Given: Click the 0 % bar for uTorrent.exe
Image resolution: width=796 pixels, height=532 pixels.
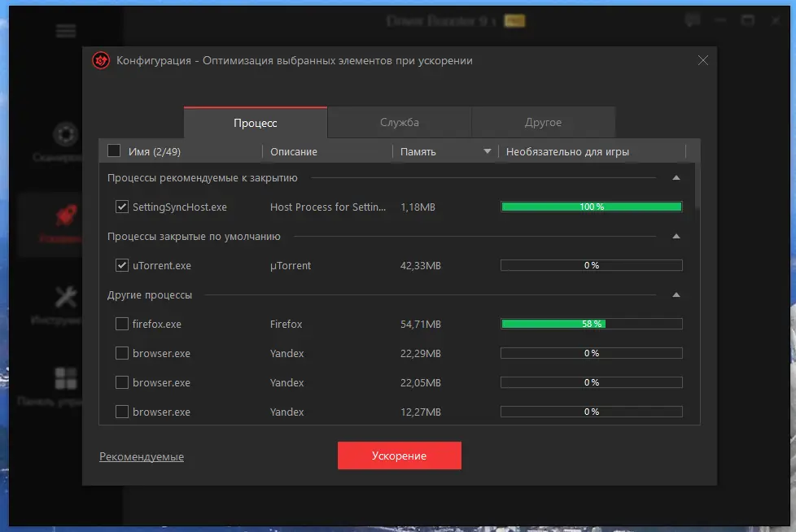Looking at the screenshot, I should tap(592, 265).
